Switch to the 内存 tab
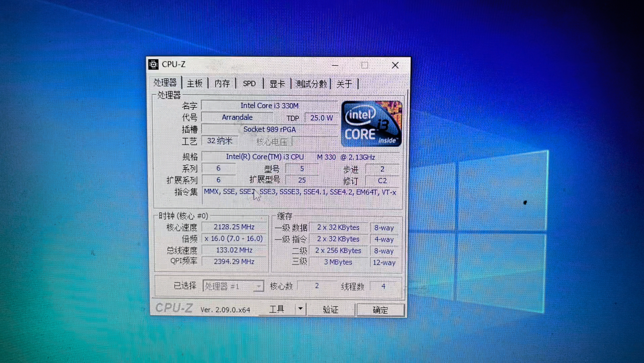Image resolution: width=644 pixels, height=363 pixels. [222, 83]
